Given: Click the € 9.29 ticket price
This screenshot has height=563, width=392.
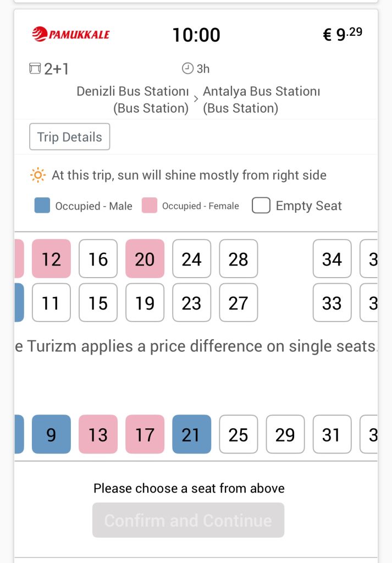Looking at the screenshot, I should 342,35.
